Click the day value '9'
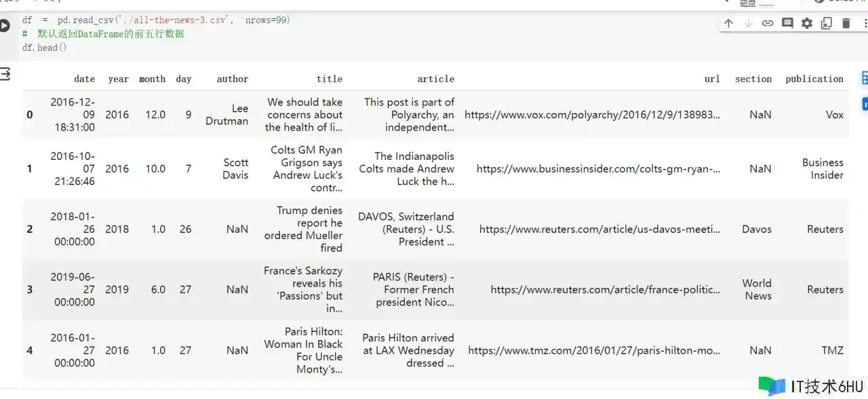Screen dimensions: 868x399 189,114
